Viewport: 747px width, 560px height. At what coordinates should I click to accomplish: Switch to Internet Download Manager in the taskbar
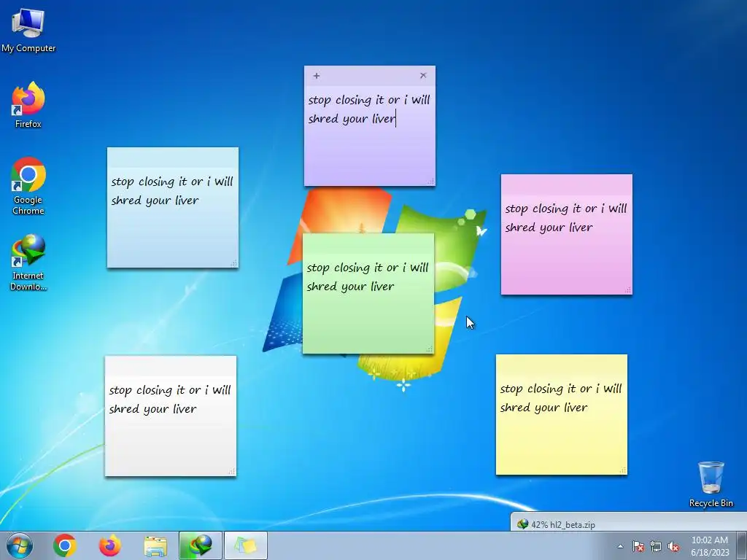pos(201,545)
